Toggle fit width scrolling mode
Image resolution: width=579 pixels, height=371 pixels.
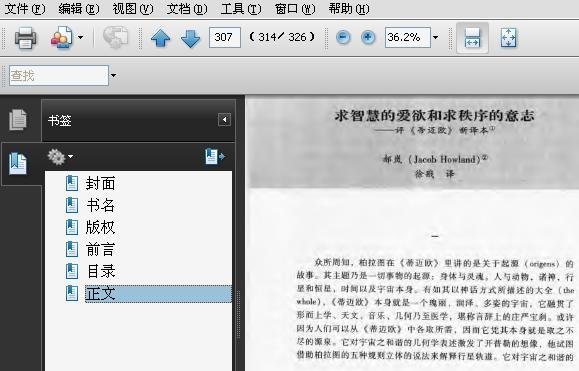472,38
